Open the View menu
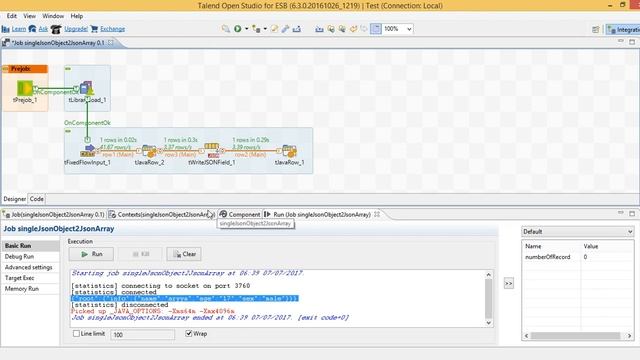 [x=29, y=16]
